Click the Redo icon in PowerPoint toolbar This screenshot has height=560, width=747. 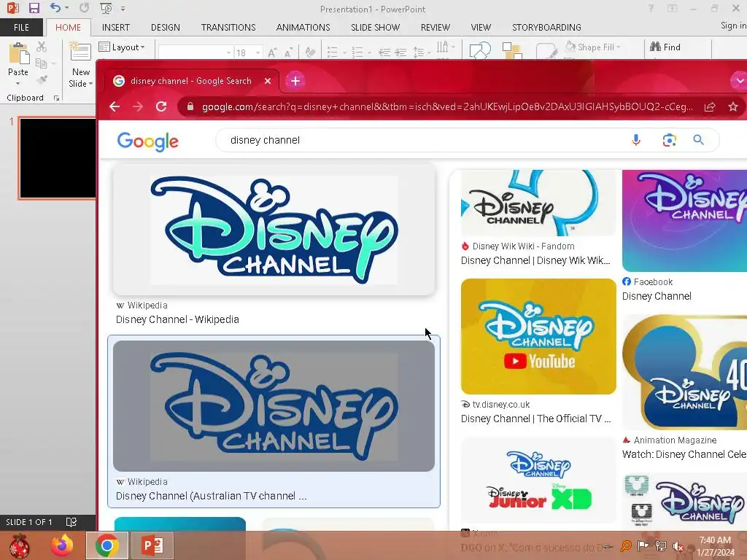point(85,8)
